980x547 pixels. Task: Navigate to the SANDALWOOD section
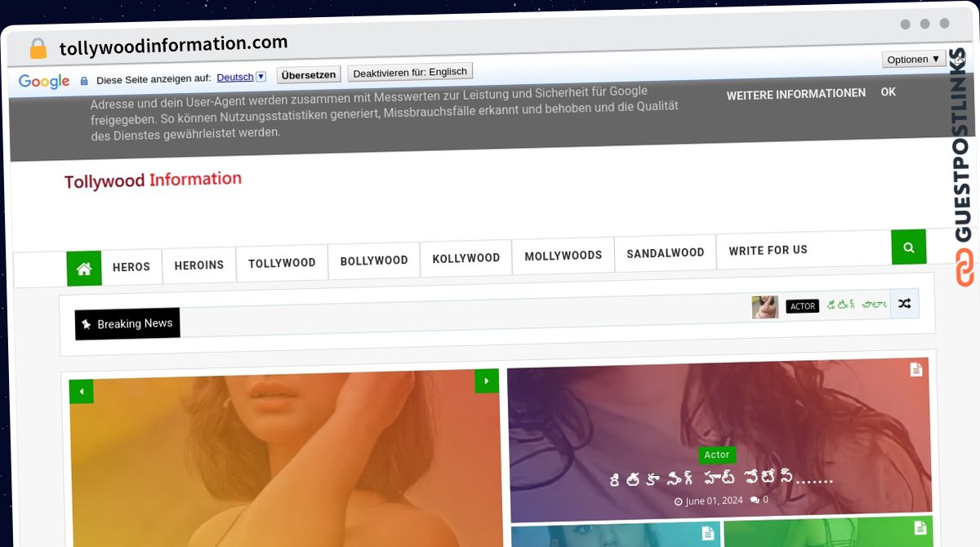(666, 253)
